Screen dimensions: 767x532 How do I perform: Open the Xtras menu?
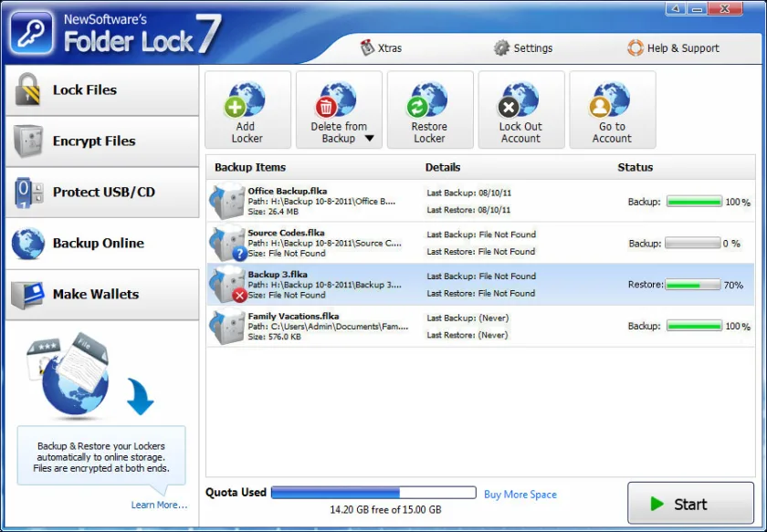(x=381, y=48)
